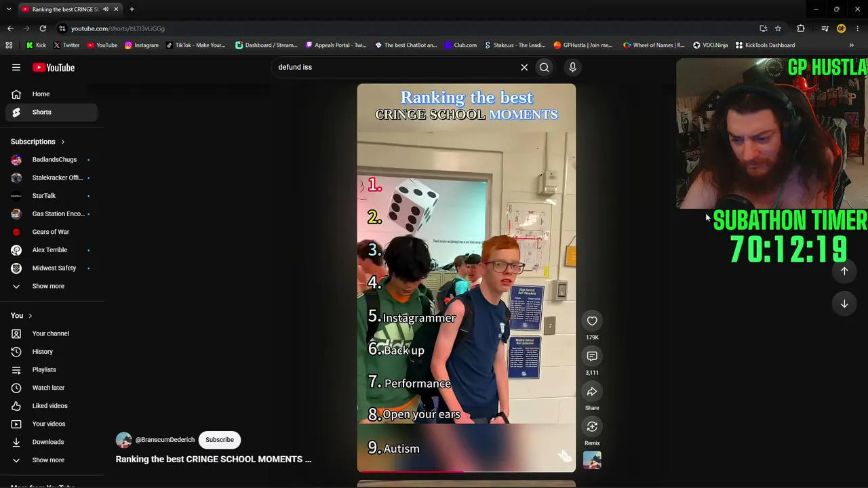Open Your videos
The height and width of the screenshot is (488, 868).
click(x=52, y=424)
